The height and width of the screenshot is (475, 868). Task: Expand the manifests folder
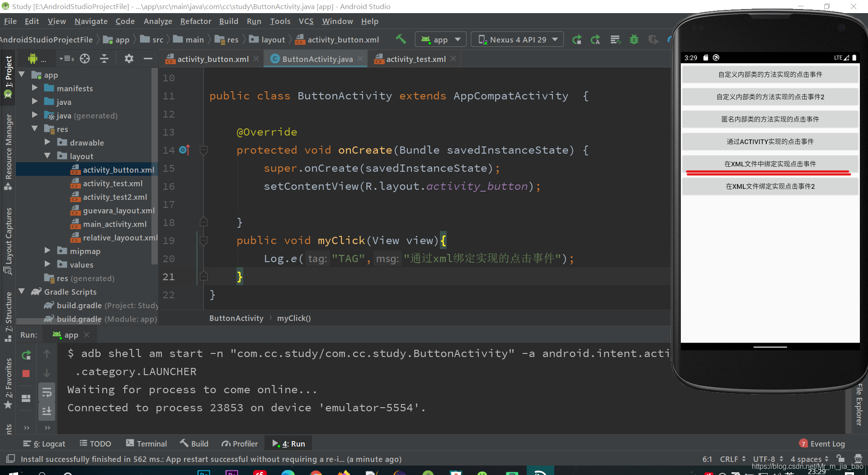click(35, 88)
